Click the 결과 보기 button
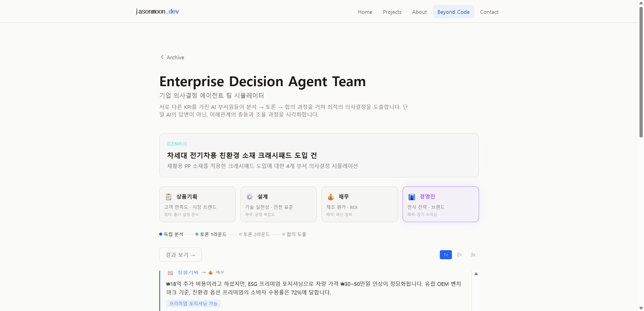This screenshot has width=644, height=311. (x=180, y=254)
